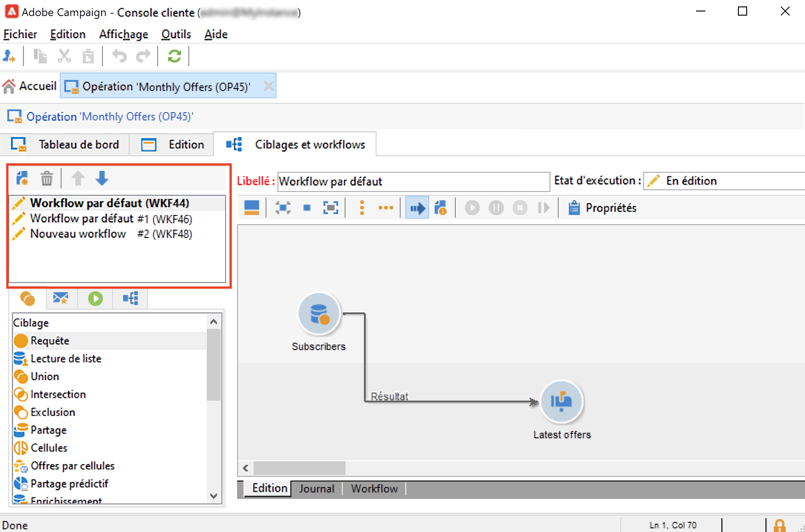Image resolution: width=805 pixels, height=532 pixels.
Task: Switch to the Journal tab
Action: pyautogui.click(x=317, y=489)
